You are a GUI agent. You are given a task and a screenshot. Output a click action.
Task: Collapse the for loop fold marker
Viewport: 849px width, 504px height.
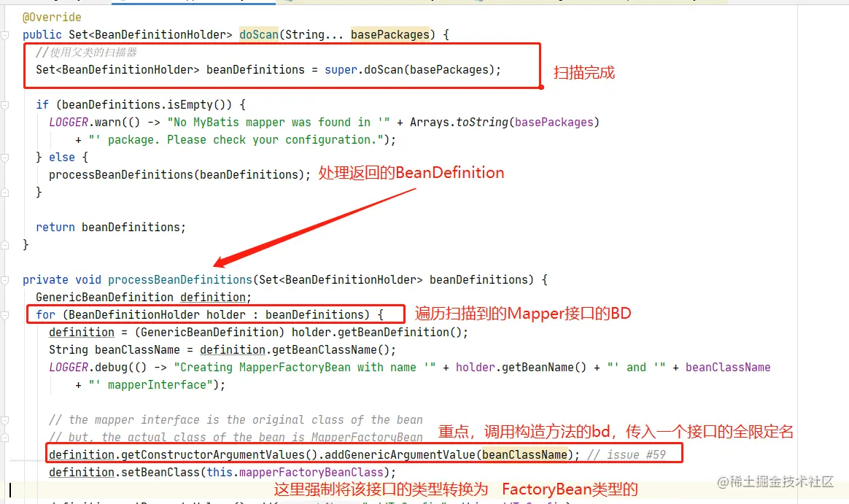tap(5, 315)
